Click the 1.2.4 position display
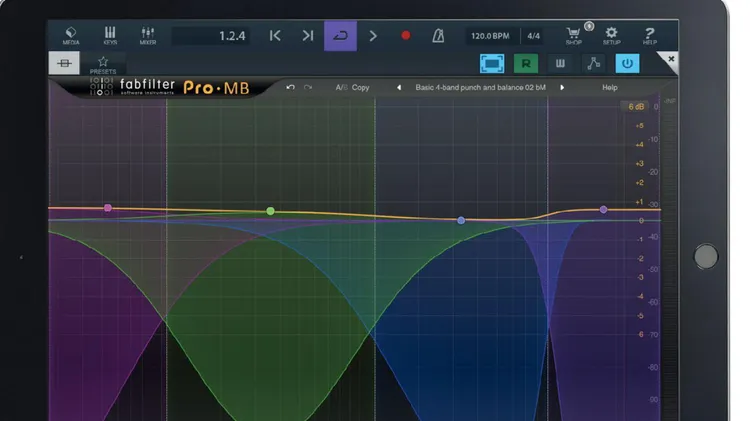 click(x=211, y=36)
